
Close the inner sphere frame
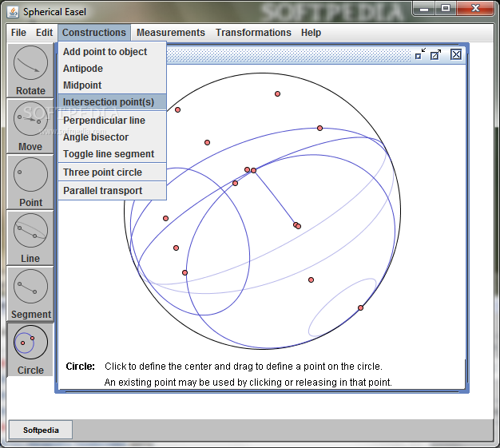click(456, 54)
